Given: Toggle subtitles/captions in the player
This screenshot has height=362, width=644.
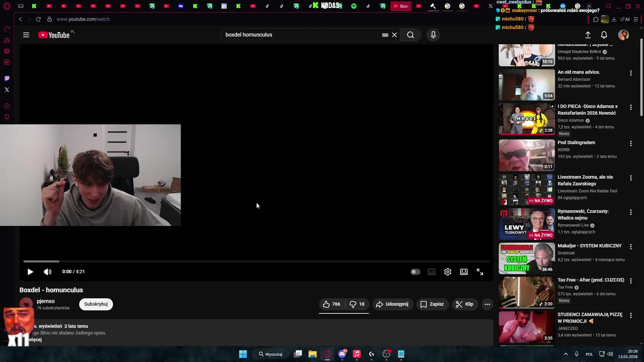Looking at the screenshot, I should click(432, 271).
